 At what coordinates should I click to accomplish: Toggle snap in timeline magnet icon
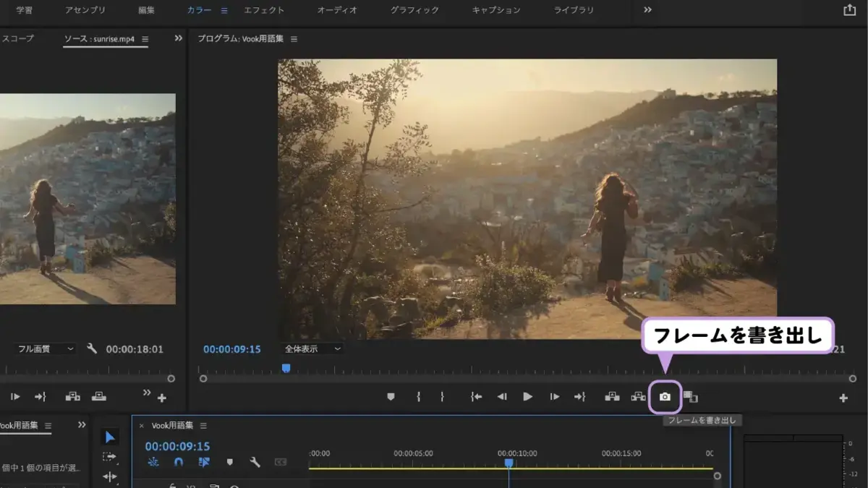[x=179, y=462]
